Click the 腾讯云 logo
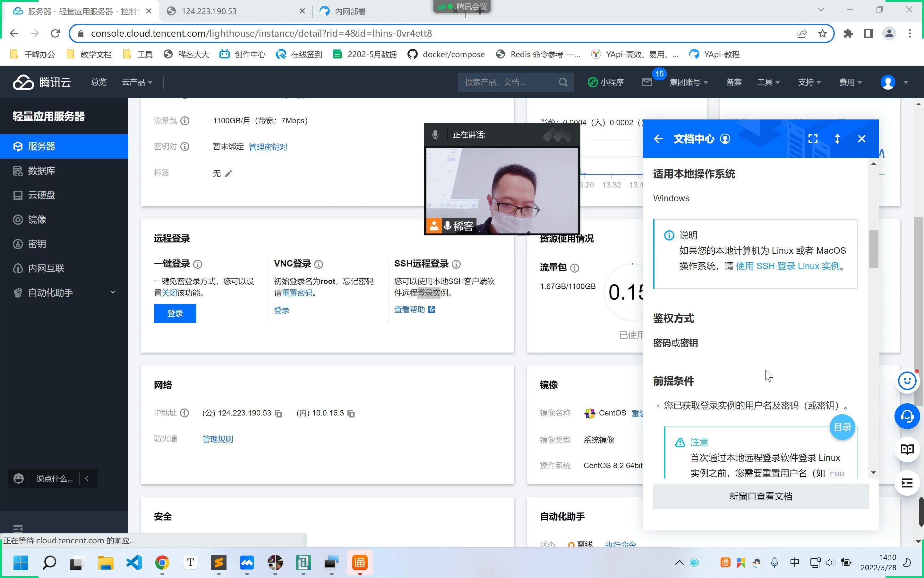924x578 pixels. [42, 82]
